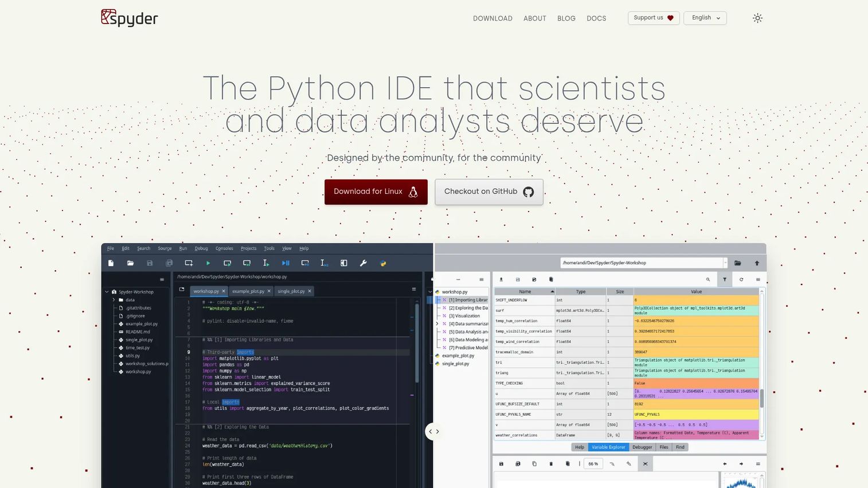The height and width of the screenshot is (488, 868).
Task: Click Save data as icon in Variable Explorer
Action: (534, 280)
